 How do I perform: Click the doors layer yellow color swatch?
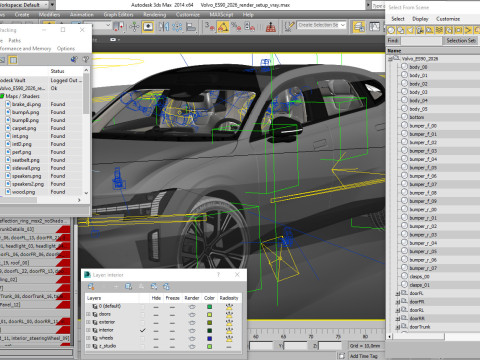209,314
